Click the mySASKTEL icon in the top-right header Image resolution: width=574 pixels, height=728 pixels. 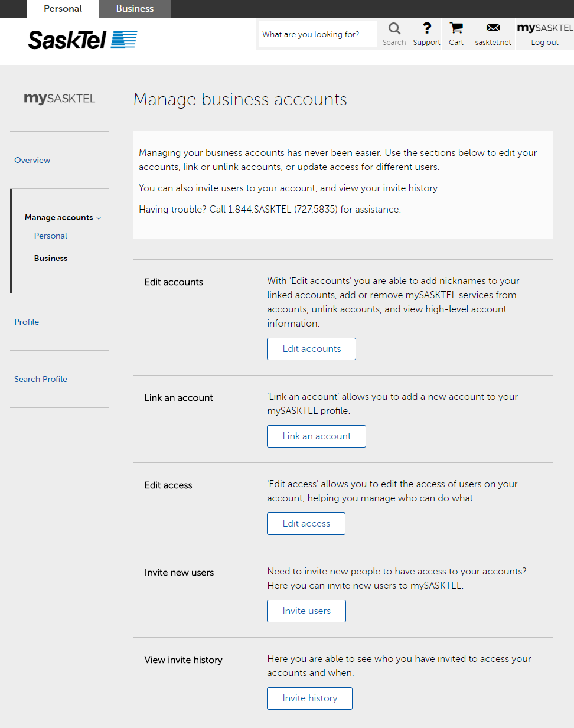544,27
